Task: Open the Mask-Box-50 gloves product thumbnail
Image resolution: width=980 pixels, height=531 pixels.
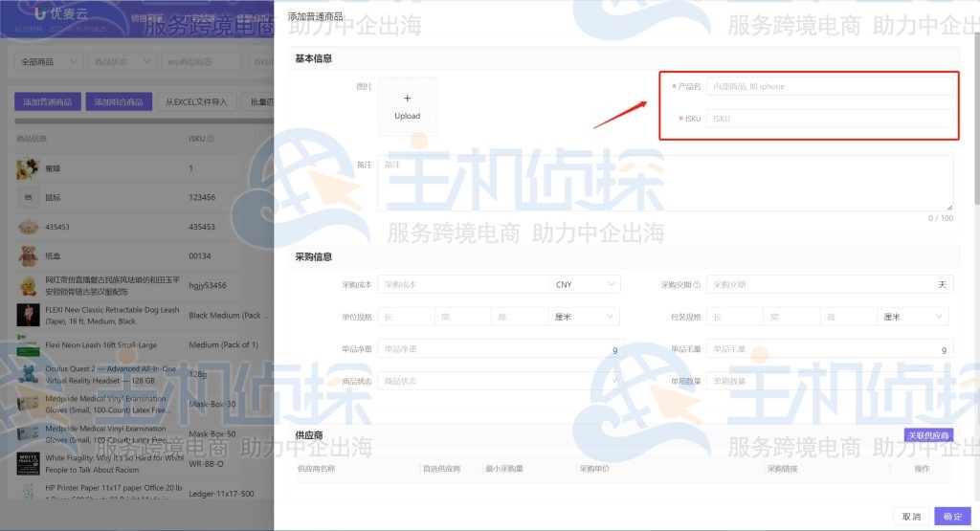Action: tap(28, 433)
